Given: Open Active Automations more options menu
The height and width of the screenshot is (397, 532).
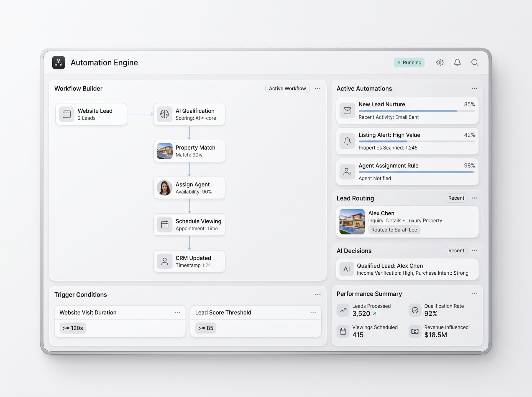Looking at the screenshot, I should 474,89.
